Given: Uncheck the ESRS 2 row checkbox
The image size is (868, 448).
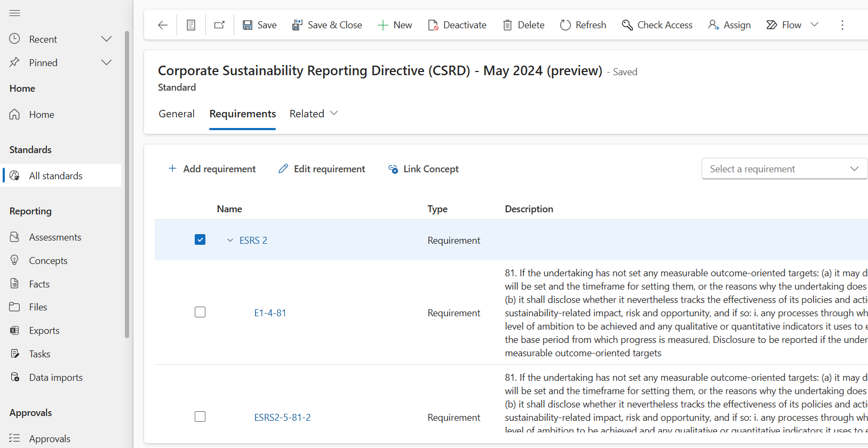Looking at the screenshot, I should [x=200, y=239].
